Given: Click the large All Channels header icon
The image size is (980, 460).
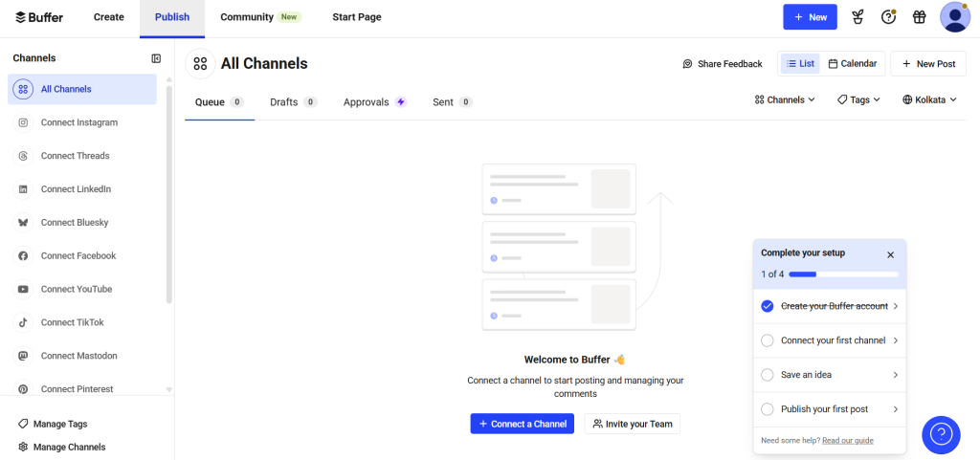Looking at the screenshot, I should (x=200, y=63).
